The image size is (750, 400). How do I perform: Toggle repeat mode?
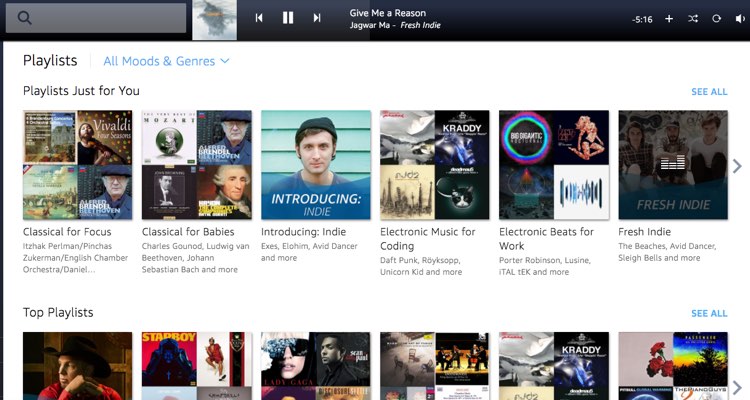[716, 19]
